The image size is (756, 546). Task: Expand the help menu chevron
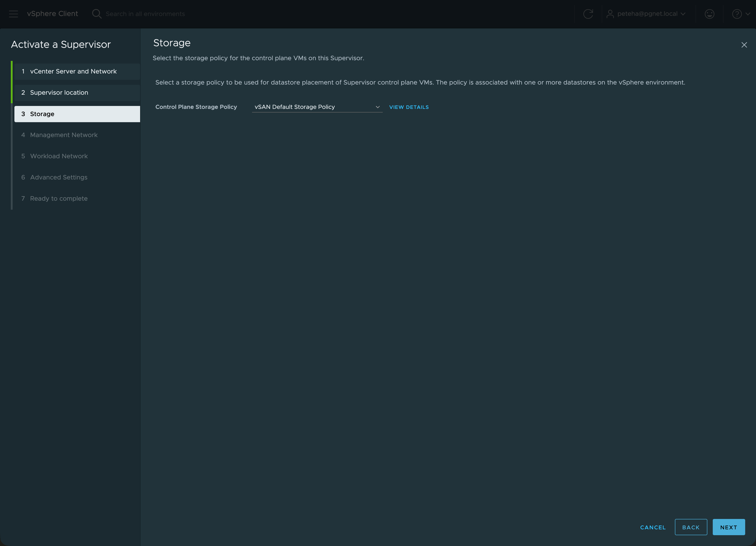coord(748,14)
